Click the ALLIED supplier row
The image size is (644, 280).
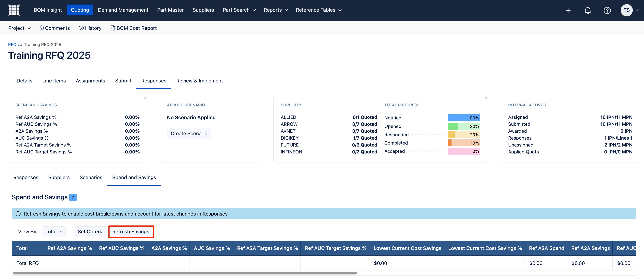point(329,117)
